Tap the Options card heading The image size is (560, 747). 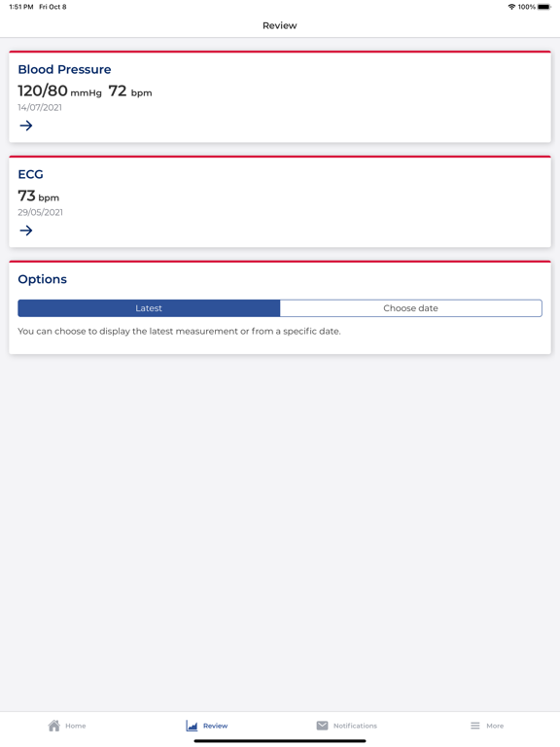point(43,279)
